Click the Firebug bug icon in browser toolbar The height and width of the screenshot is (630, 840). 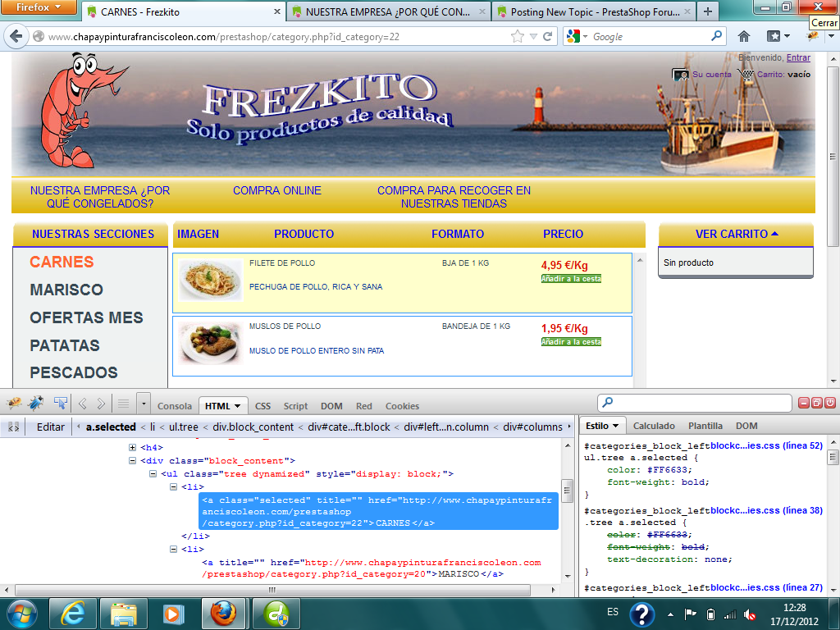[x=813, y=36]
